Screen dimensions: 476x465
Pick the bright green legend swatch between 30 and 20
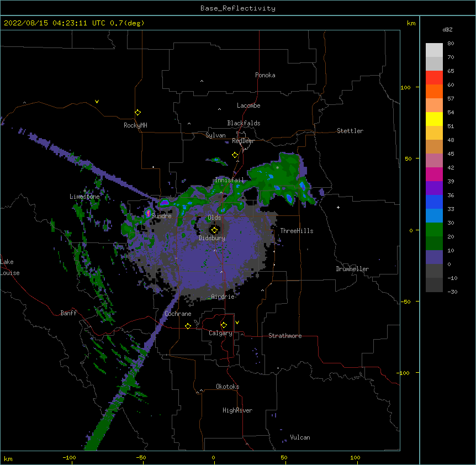point(434,230)
